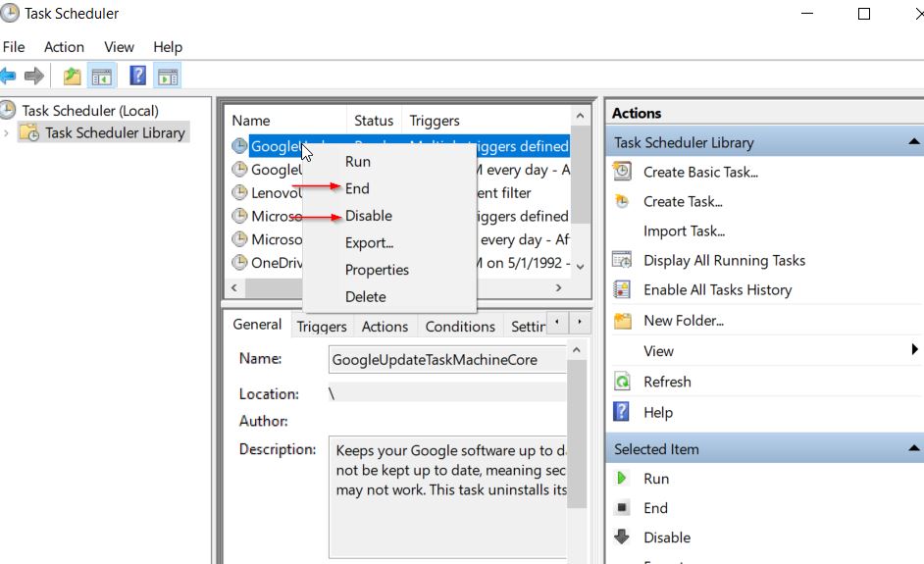This screenshot has width=924, height=564.
Task: Click Enable All Tasks History link
Action: pyautogui.click(x=718, y=290)
